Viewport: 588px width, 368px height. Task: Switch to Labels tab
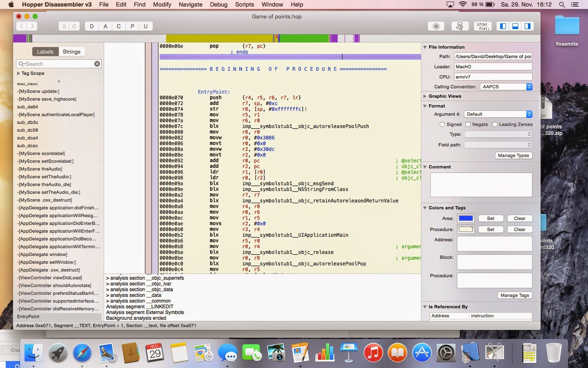(45, 52)
